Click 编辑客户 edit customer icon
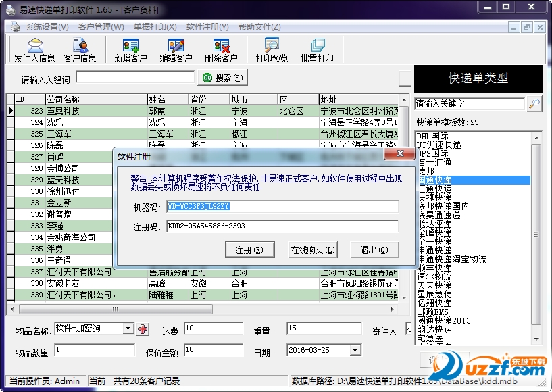Screen dimensions: 552x392 (176, 50)
